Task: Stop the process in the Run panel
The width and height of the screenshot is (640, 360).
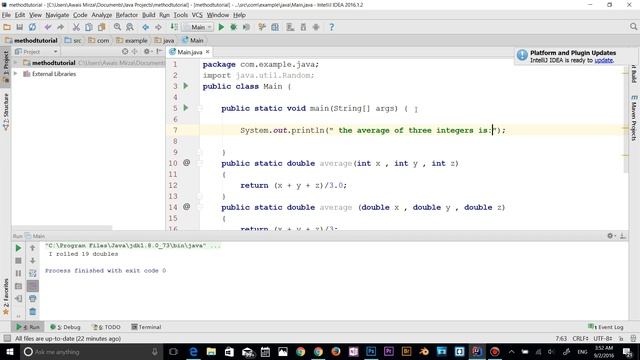Action: [18, 261]
